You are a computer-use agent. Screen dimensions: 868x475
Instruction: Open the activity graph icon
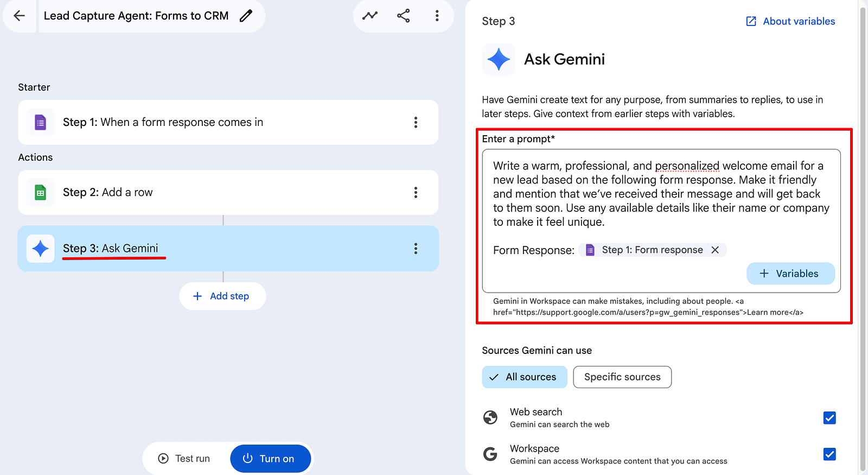pos(370,16)
